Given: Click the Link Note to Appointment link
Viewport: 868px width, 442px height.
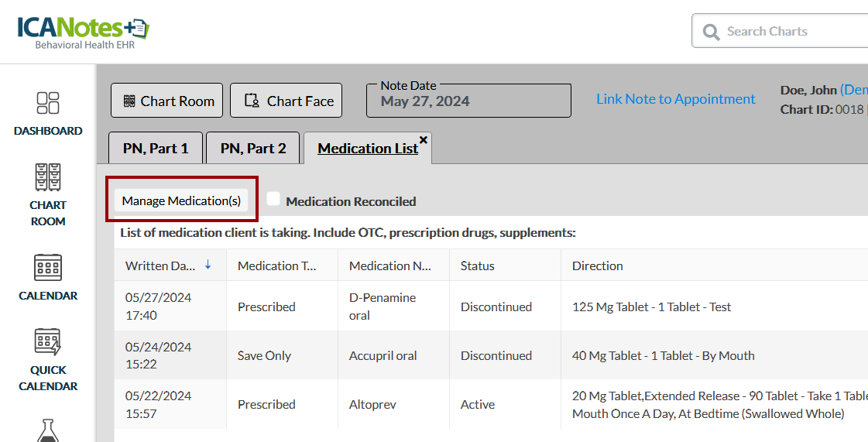Looking at the screenshot, I should [x=675, y=99].
